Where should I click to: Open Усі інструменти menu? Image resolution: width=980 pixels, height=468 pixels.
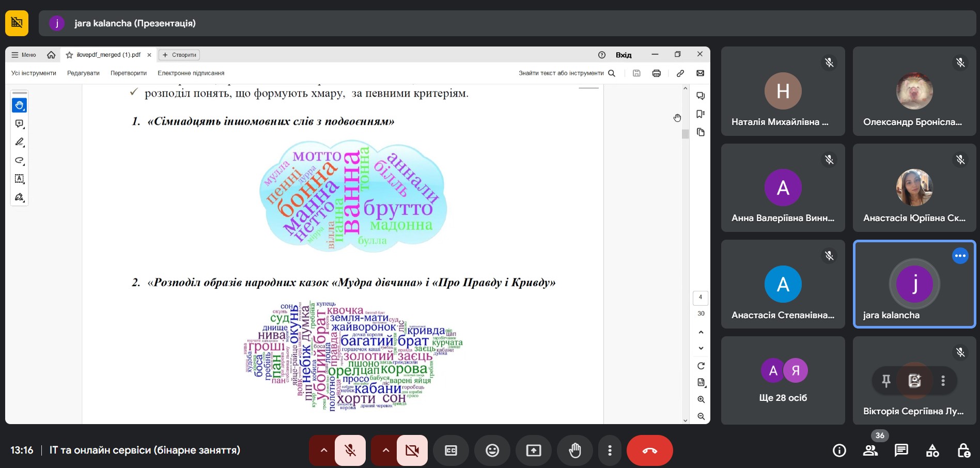click(34, 73)
